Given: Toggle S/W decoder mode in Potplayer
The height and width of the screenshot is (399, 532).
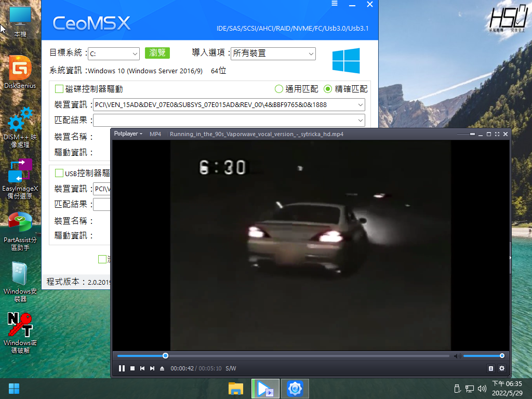Looking at the screenshot, I should [231, 368].
